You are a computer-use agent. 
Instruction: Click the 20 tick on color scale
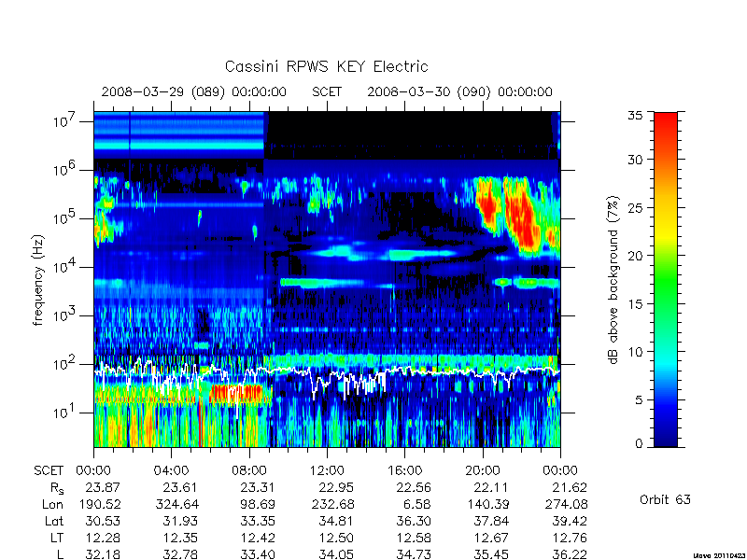(635, 255)
